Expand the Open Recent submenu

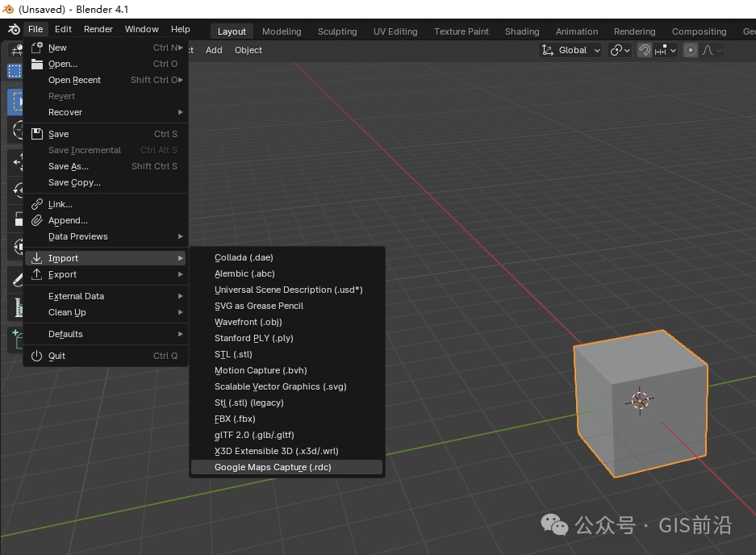[106, 80]
